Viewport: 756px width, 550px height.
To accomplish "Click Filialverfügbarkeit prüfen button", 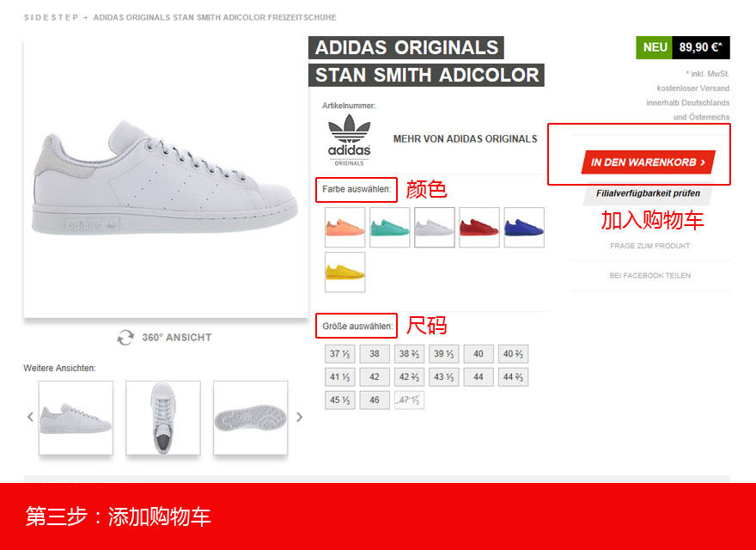I will (x=648, y=193).
